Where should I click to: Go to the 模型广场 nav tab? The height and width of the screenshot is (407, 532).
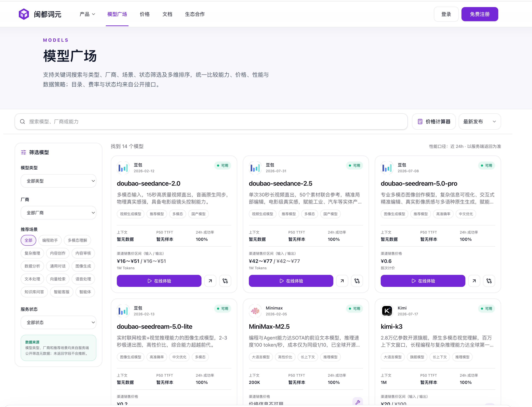(x=117, y=14)
